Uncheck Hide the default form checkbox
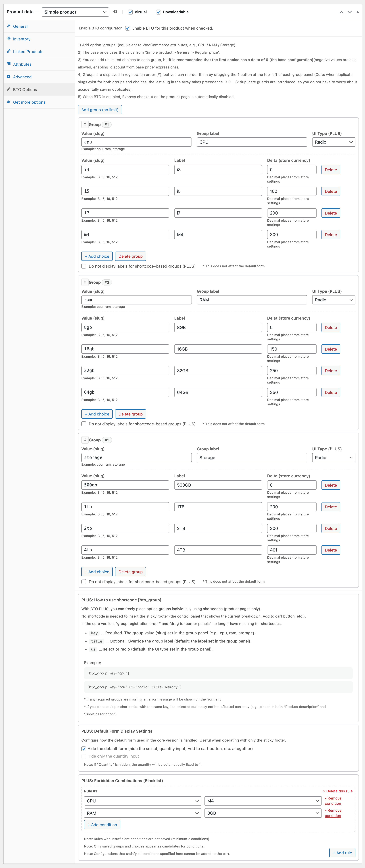Viewport: 365px width, 868px height. (84, 749)
